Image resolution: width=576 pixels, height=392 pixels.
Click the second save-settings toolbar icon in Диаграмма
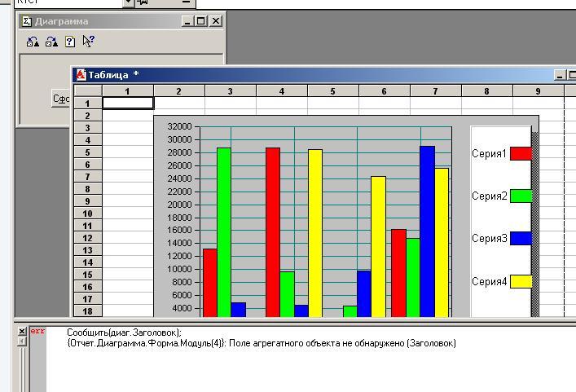[51, 42]
